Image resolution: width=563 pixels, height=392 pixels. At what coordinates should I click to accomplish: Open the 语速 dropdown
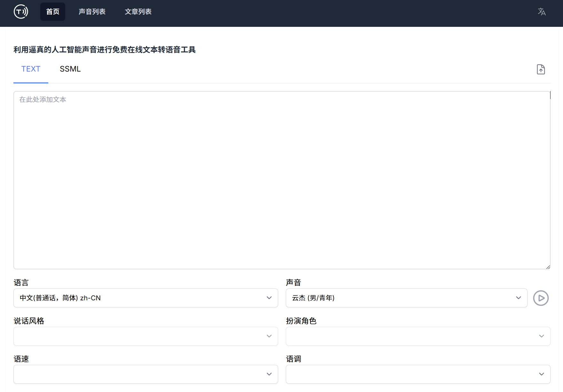click(x=145, y=374)
